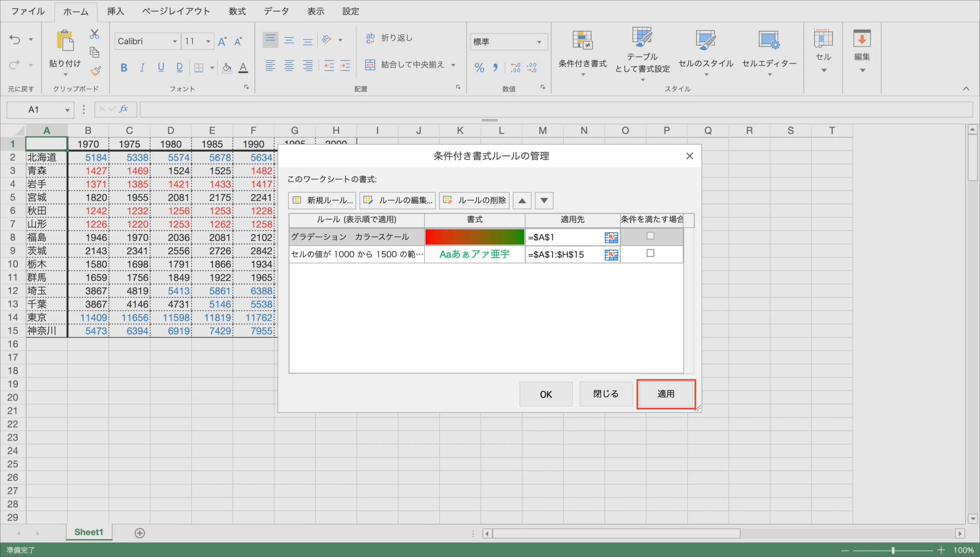Click the 新規ルール button

[322, 200]
